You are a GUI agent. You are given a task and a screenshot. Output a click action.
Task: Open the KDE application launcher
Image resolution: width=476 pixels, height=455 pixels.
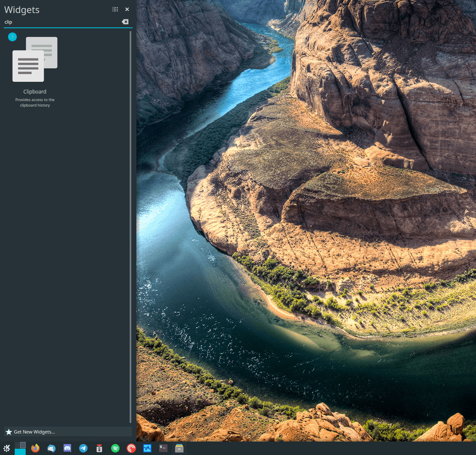(x=6, y=448)
